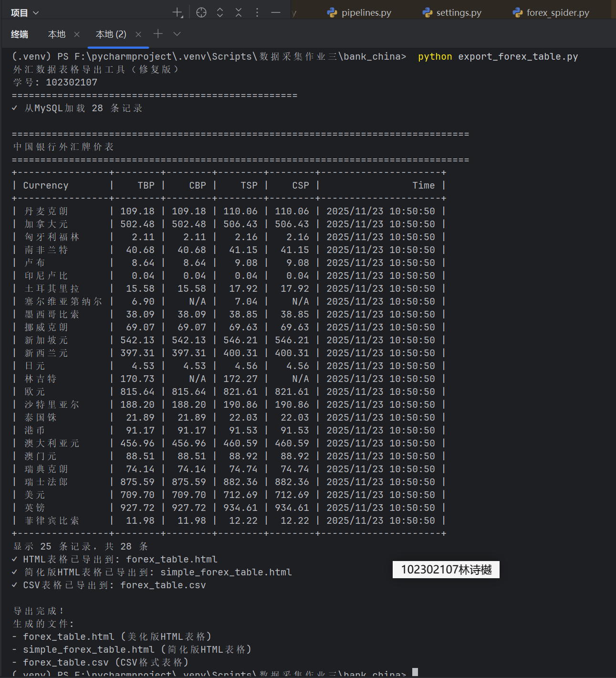616x678 pixels.
Task: Click the Python icon next to forex_spider.py tab
Action: pyautogui.click(x=517, y=12)
